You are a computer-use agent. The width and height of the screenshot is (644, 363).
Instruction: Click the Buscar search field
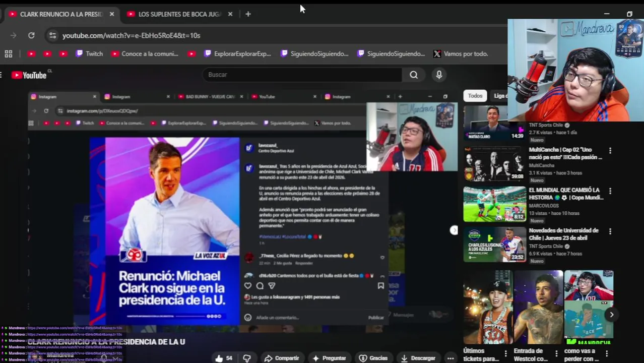pos(301,75)
